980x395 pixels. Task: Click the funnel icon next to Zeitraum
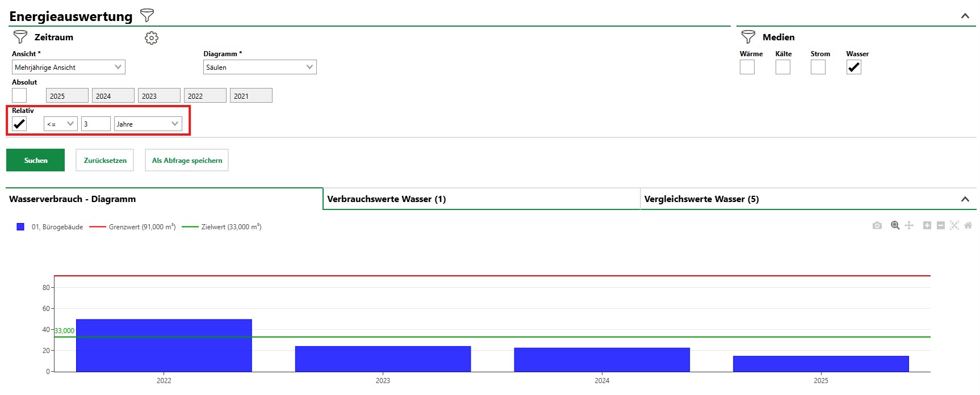(x=20, y=37)
